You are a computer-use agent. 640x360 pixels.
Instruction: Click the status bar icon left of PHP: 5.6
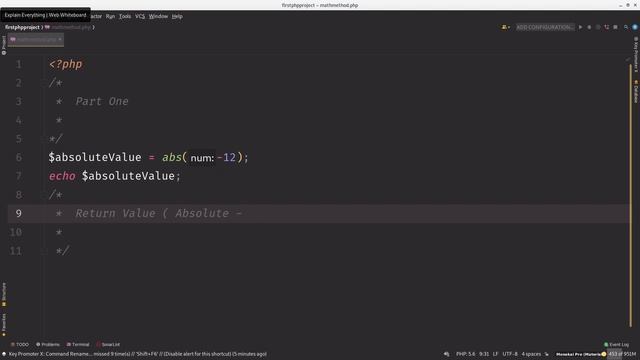click(x=447, y=354)
